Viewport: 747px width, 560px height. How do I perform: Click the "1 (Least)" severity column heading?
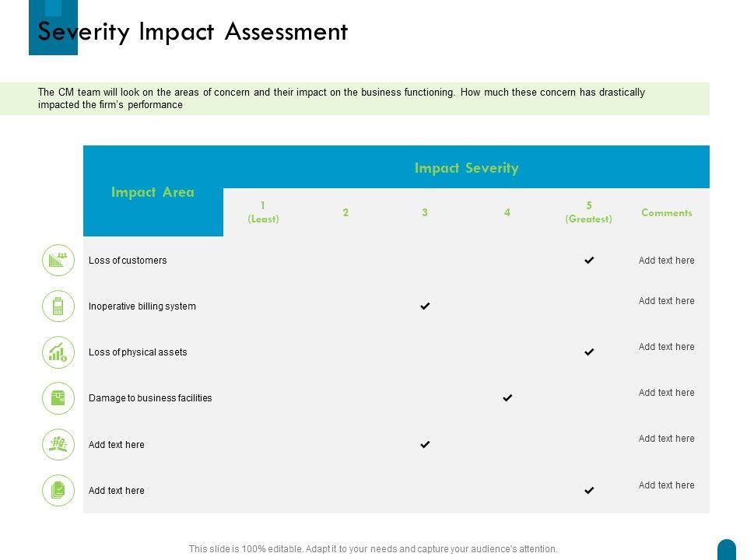click(x=263, y=212)
